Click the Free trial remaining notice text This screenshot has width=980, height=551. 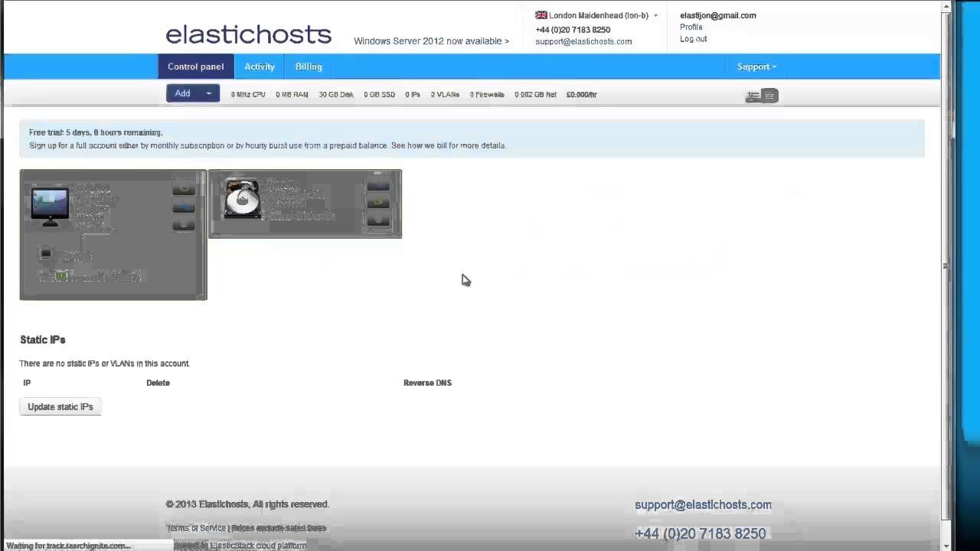click(96, 132)
